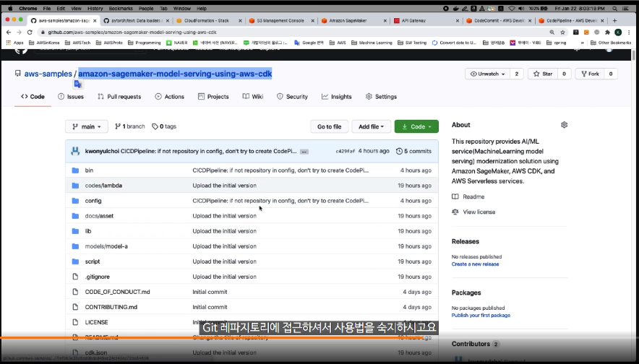The image size is (639, 364).
Task: Click the Apps bookmarks grid icon
Action: [8, 43]
